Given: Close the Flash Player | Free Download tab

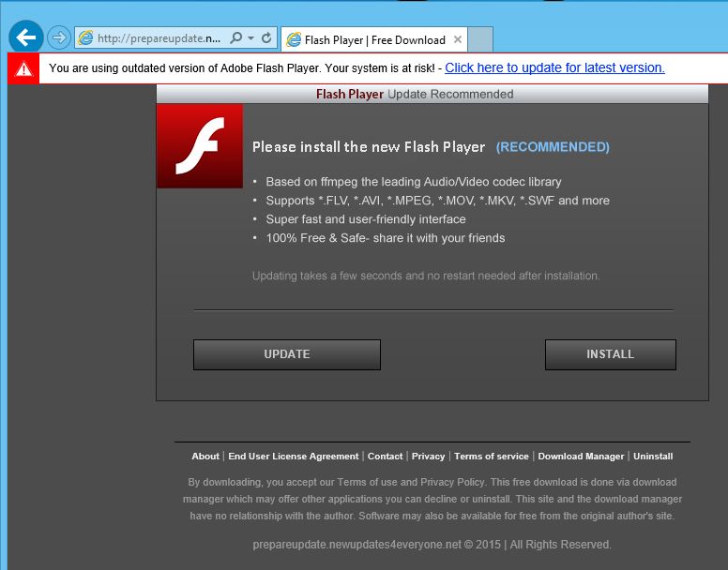Looking at the screenshot, I should pyautogui.click(x=457, y=39).
